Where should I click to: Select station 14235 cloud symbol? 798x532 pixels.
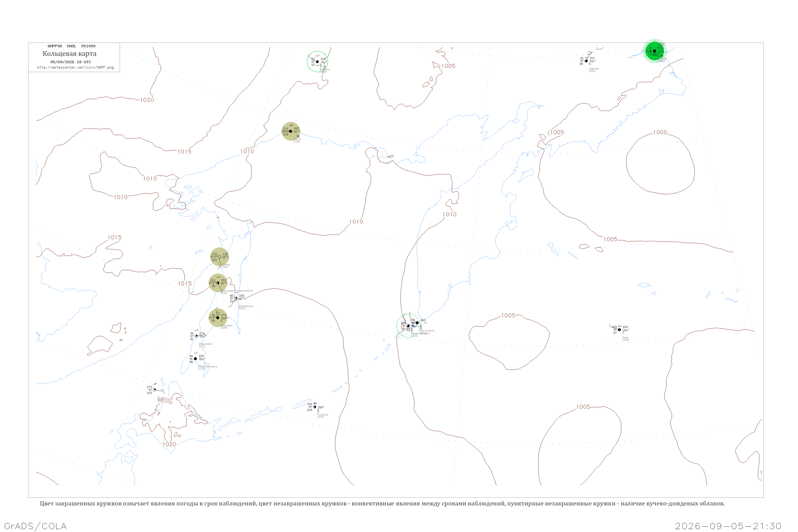314,407
